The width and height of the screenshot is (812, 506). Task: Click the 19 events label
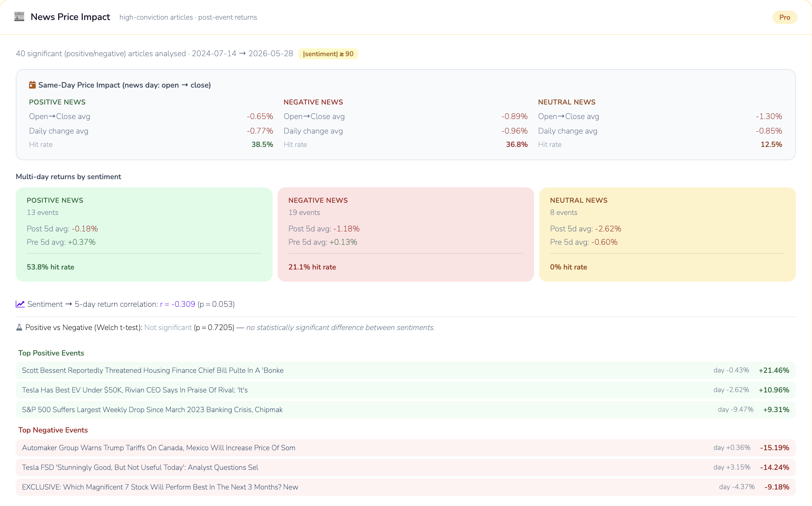(x=304, y=213)
